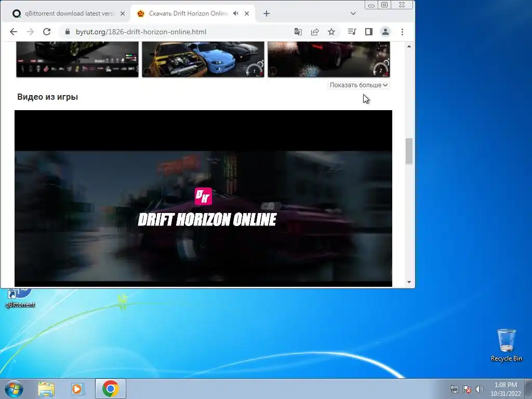The image size is (532, 399).
Task: Open the Windows Start menu
Action: coord(14,389)
